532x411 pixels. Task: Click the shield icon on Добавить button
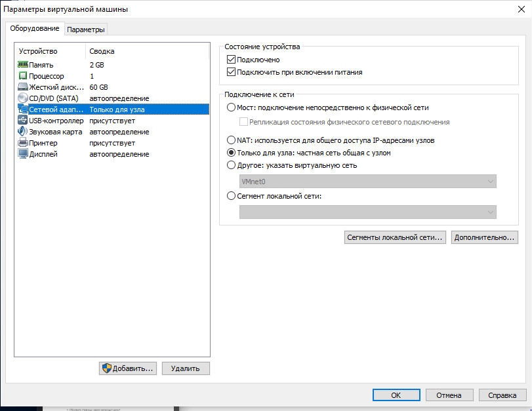pyautogui.click(x=106, y=368)
